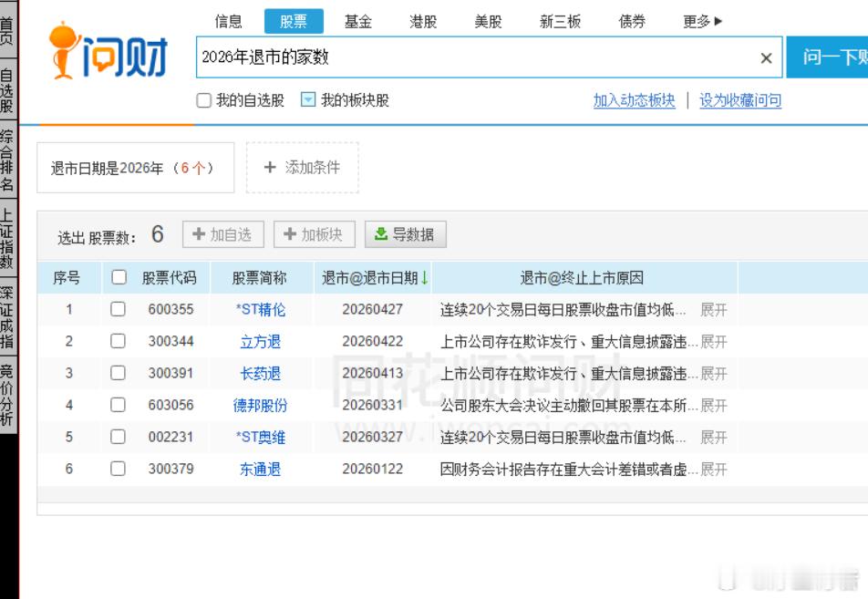Click the 问财 logo icon
The width and height of the screenshot is (868, 599).
[108, 51]
